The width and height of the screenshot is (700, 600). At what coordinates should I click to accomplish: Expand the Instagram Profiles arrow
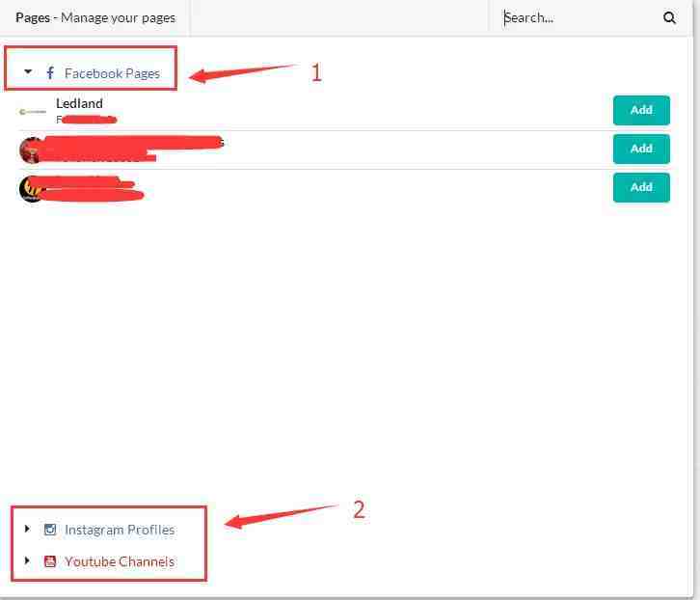coord(28,529)
